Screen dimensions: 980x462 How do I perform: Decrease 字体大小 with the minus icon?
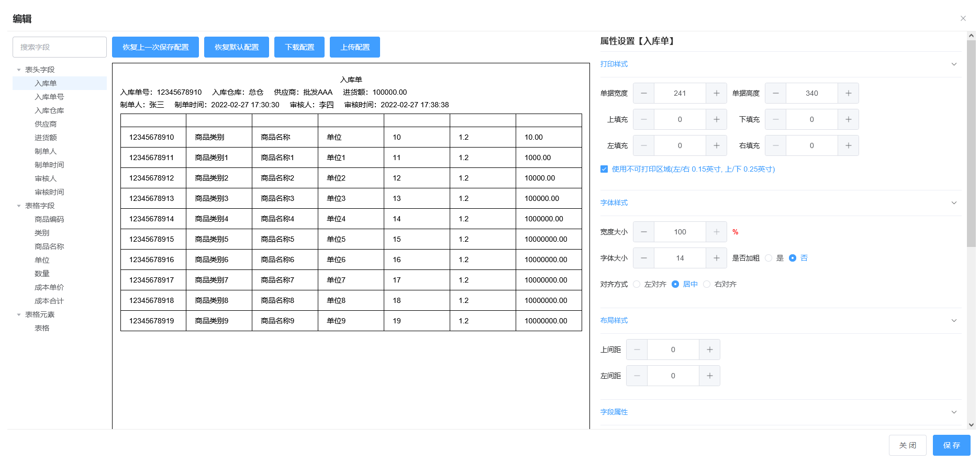[x=643, y=258]
